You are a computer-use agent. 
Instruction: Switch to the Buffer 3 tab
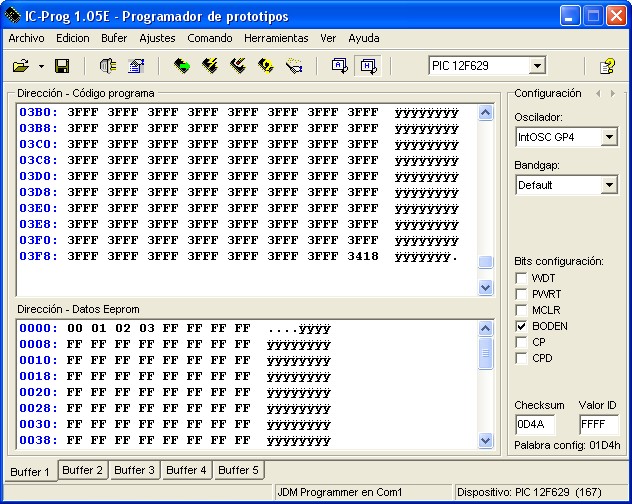[134, 470]
